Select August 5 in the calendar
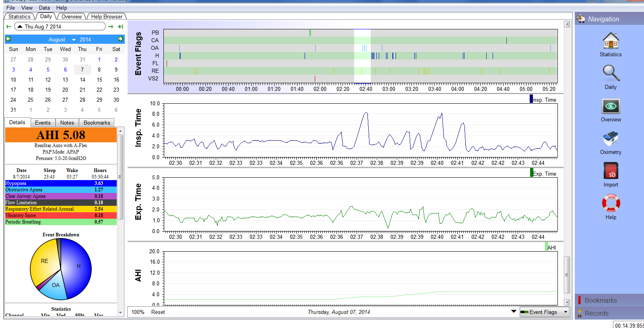Image resolution: width=644 pixels, height=328 pixels. click(x=48, y=70)
